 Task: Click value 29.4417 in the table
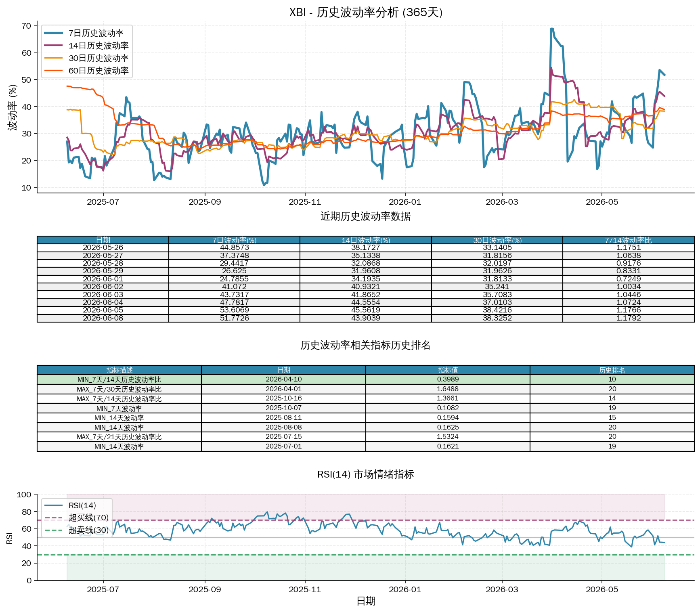pos(234,263)
